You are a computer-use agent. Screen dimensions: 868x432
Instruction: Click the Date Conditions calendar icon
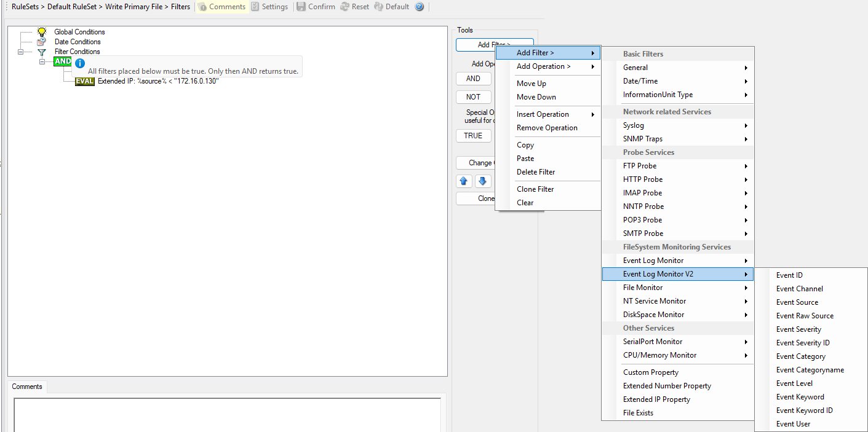[x=42, y=42]
